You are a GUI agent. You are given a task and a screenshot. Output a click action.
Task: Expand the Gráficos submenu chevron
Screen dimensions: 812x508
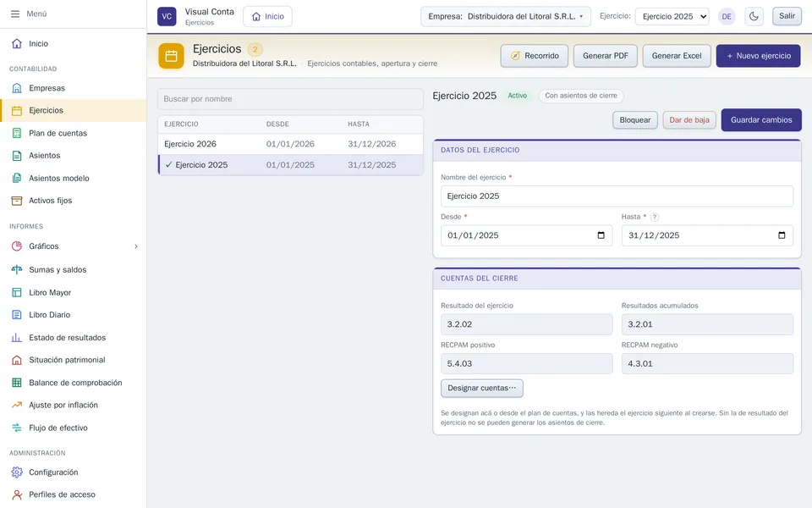pyautogui.click(x=136, y=246)
